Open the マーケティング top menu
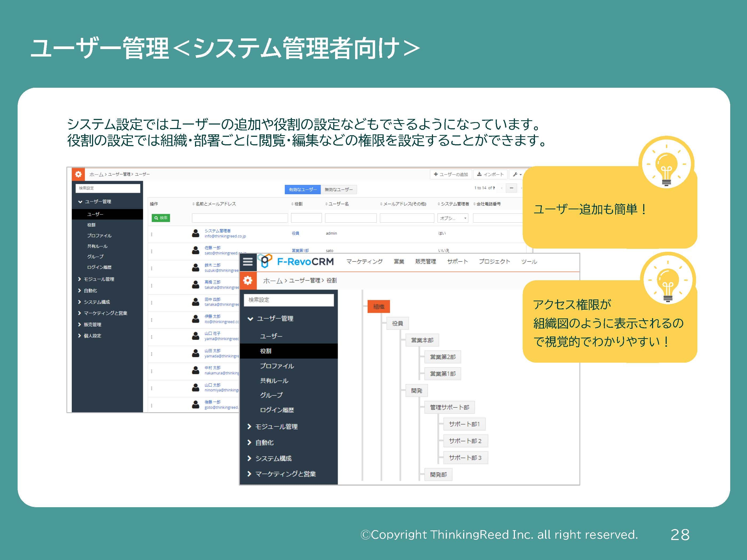747x560 pixels. pos(364,262)
